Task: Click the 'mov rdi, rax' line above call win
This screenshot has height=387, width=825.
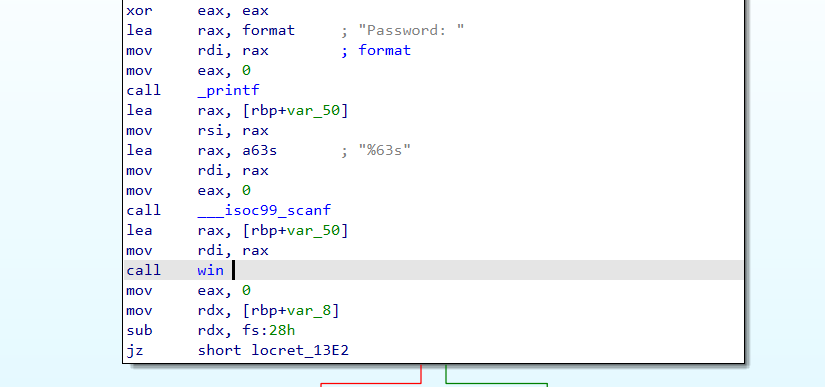Action: pos(197,250)
